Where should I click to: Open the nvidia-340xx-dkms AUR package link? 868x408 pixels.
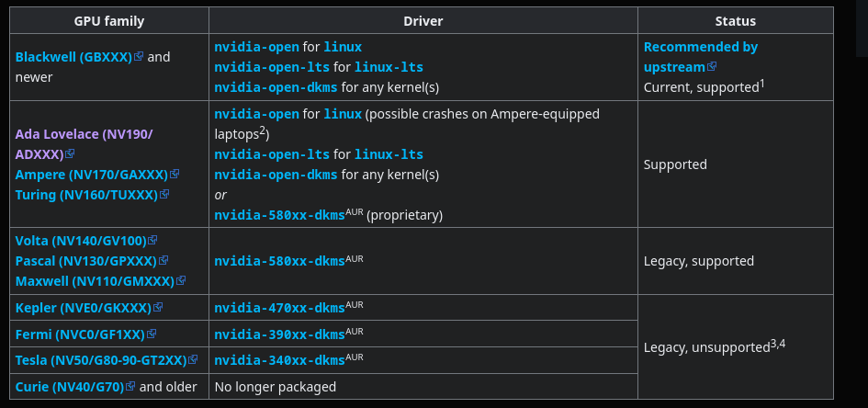pyautogui.click(x=279, y=360)
